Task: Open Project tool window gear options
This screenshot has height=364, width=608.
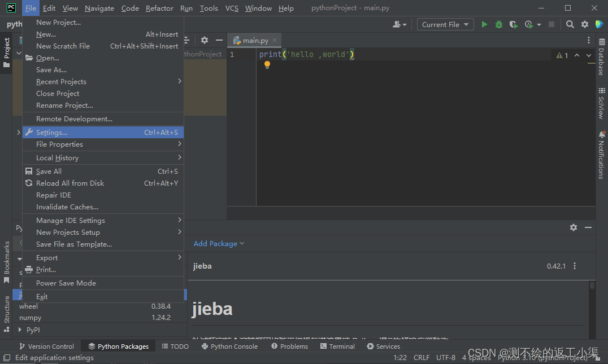Action: tap(205, 40)
